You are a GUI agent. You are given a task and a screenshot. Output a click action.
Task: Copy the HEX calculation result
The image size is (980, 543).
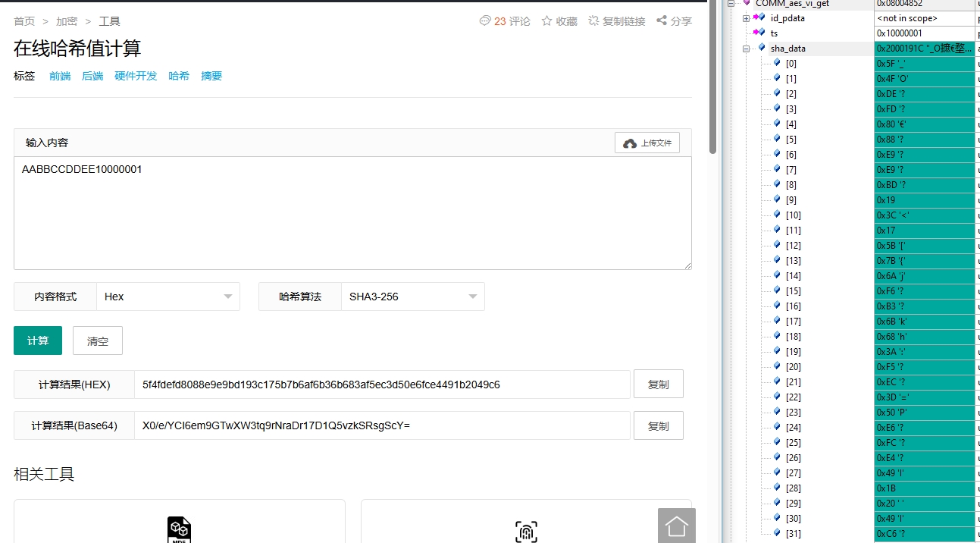click(x=658, y=384)
